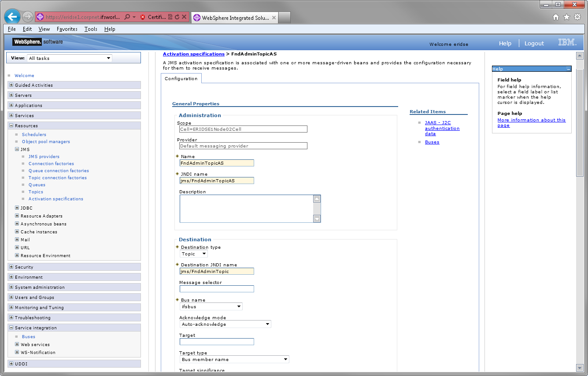The width and height of the screenshot is (588, 376).
Task: Open Target type dropdown
Action: point(234,359)
